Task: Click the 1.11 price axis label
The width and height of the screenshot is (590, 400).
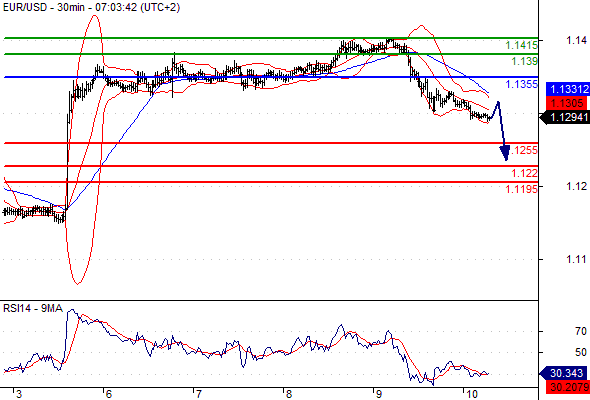Action: (x=576, y=259)
